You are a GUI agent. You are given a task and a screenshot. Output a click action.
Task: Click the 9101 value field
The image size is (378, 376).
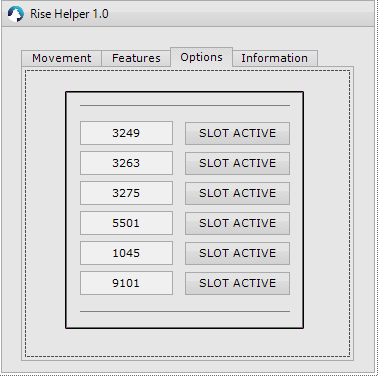coord(126,283)
